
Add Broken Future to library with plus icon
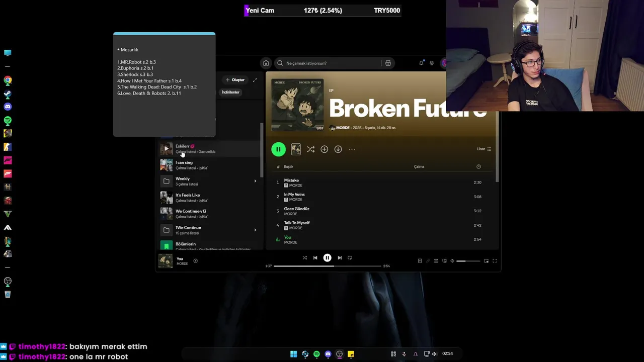(324, 149)
